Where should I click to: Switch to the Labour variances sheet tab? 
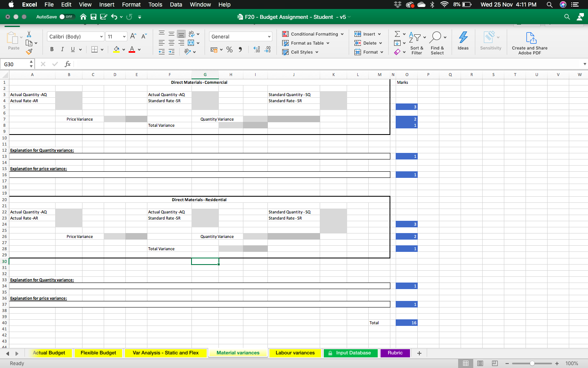(295, 353)
